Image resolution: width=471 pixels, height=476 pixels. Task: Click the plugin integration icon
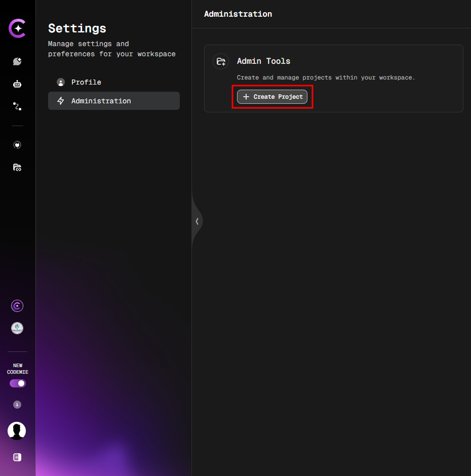(17, 145)
